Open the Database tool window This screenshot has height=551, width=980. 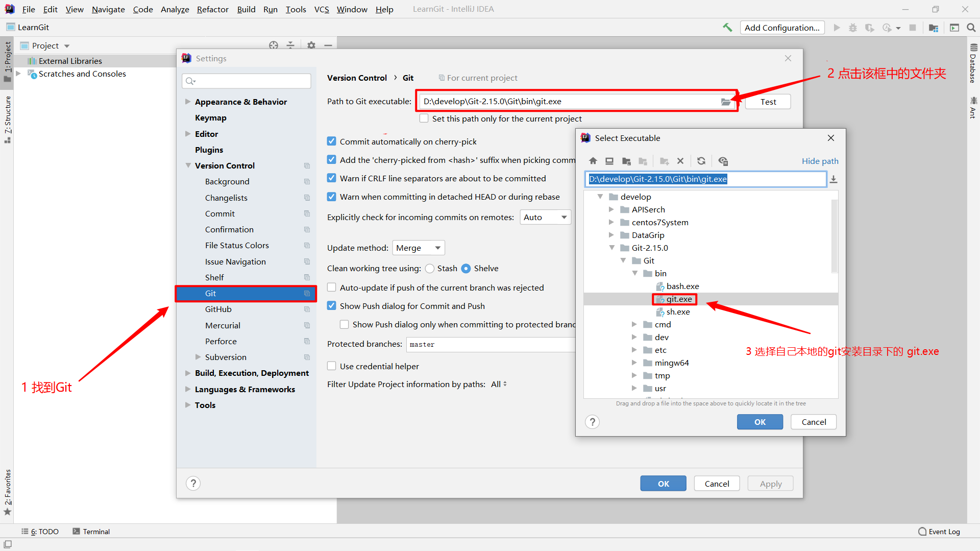(973, 63)
